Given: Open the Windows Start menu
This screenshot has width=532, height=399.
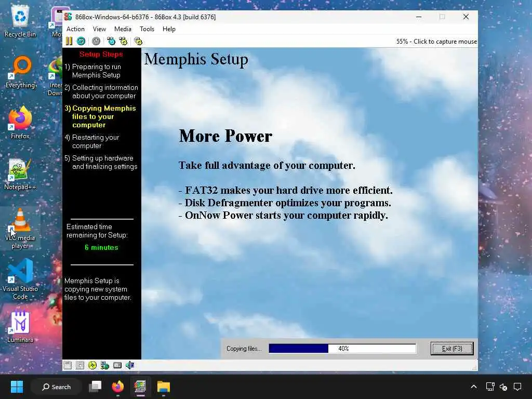Looking at the screenshot, I should [x=17, y=387].
